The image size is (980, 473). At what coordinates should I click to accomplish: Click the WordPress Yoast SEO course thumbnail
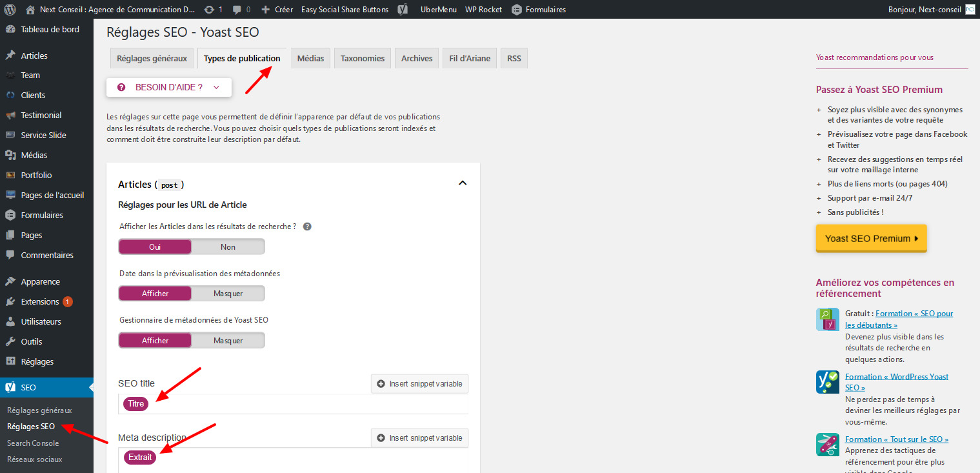(828, 382)
